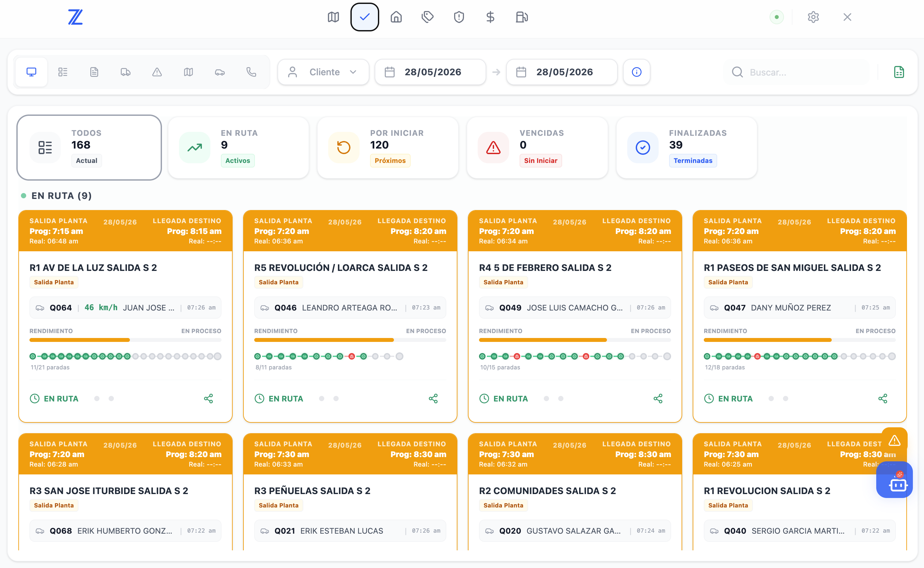Click vehicle Q021 ERIK ESTEBAN LUCAS row
Viewport: 924px width, 568px height.
click(x=350, y=531)
